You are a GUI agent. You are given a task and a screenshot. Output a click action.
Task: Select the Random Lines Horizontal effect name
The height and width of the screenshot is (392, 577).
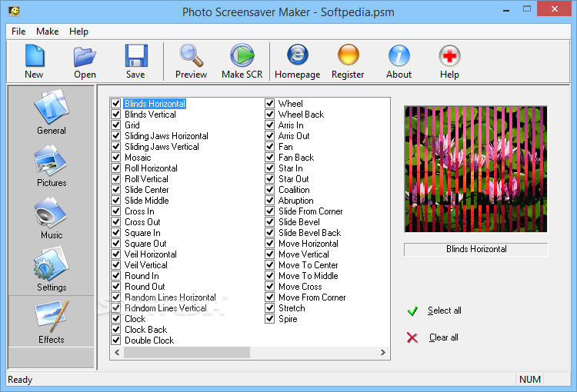click(170, 297)
